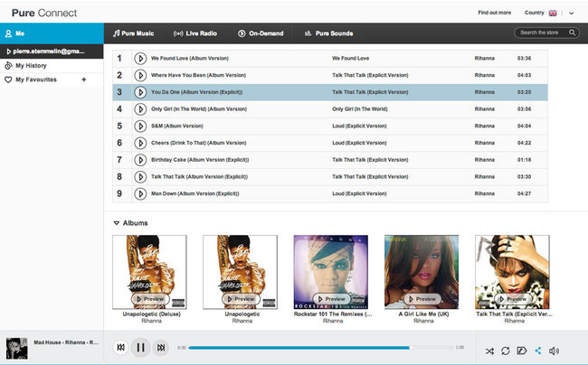This screenshot has height=365, width=588.
Task: Click the tag icon in player bar
Action: [x=522, y=351]
